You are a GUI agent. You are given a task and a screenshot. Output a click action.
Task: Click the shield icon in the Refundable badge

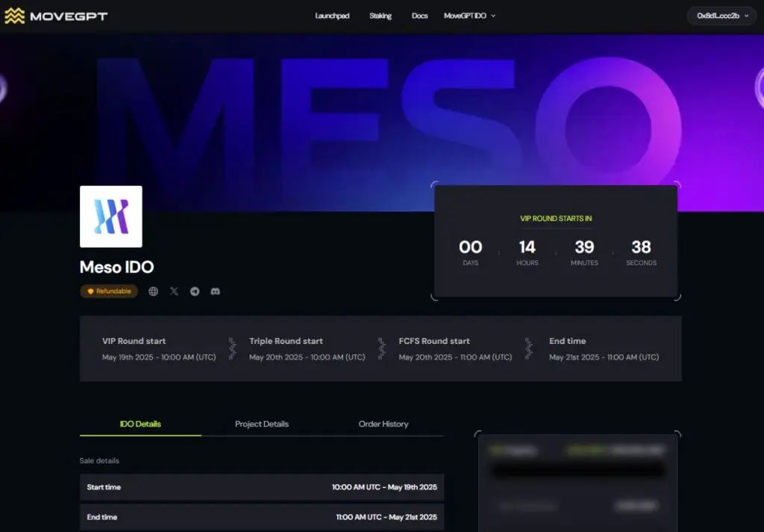point(90,292)
